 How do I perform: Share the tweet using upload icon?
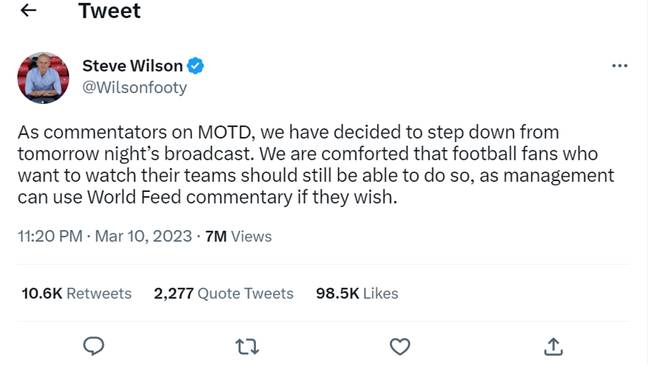[553, 346]
